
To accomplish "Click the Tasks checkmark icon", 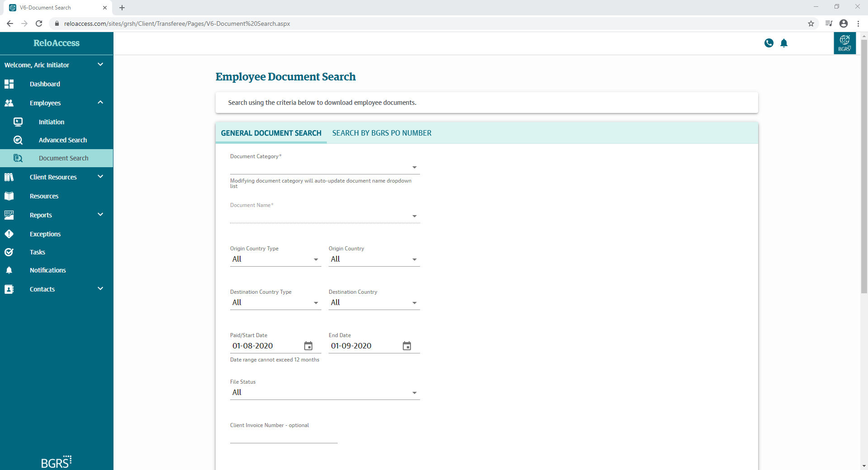I will click(9, 252).
